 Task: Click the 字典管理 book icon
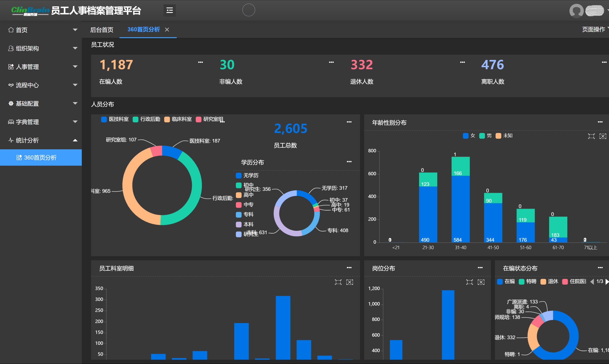click(11, 122)
